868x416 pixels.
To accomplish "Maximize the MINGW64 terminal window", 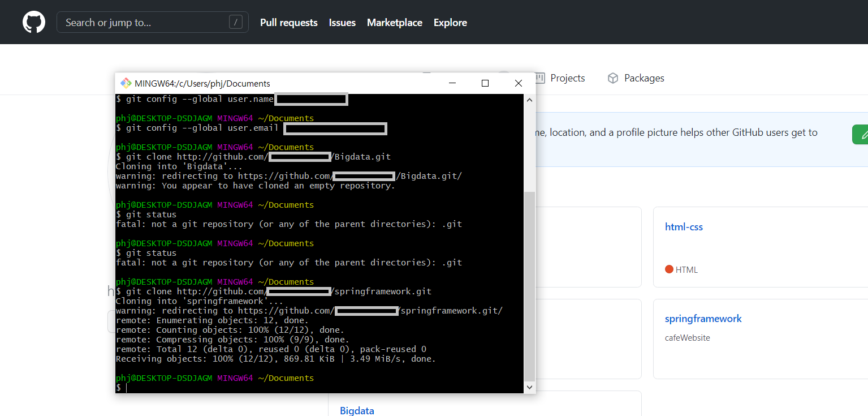I will 485,83.
